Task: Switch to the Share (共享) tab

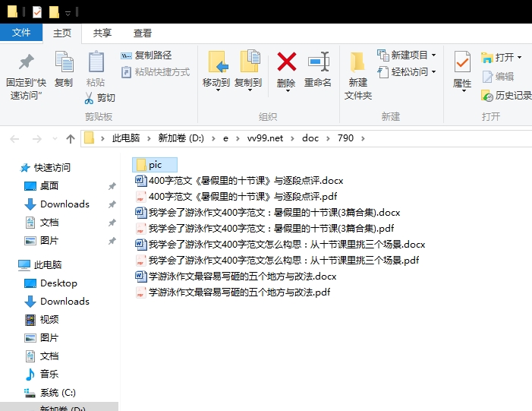Action: point(102,33)
